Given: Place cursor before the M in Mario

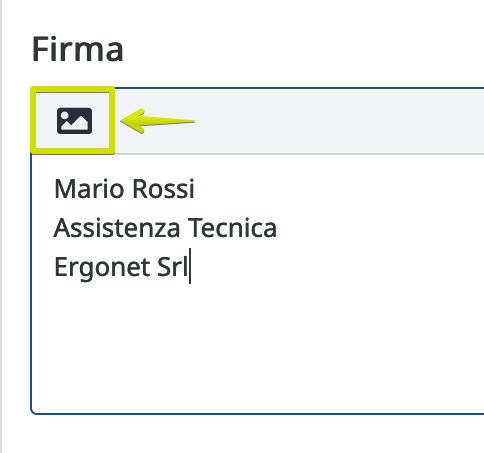Looking at the screenshot, I should tap(54, 189).
